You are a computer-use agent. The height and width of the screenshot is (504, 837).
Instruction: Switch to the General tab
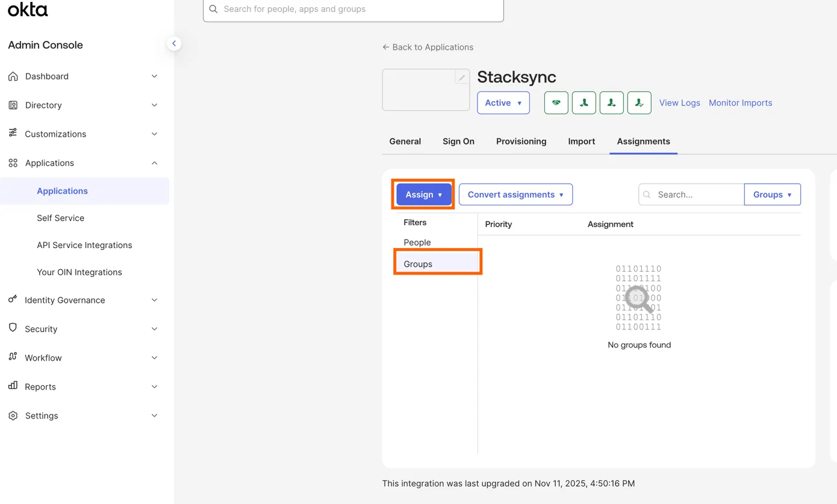tap(405, 142)
